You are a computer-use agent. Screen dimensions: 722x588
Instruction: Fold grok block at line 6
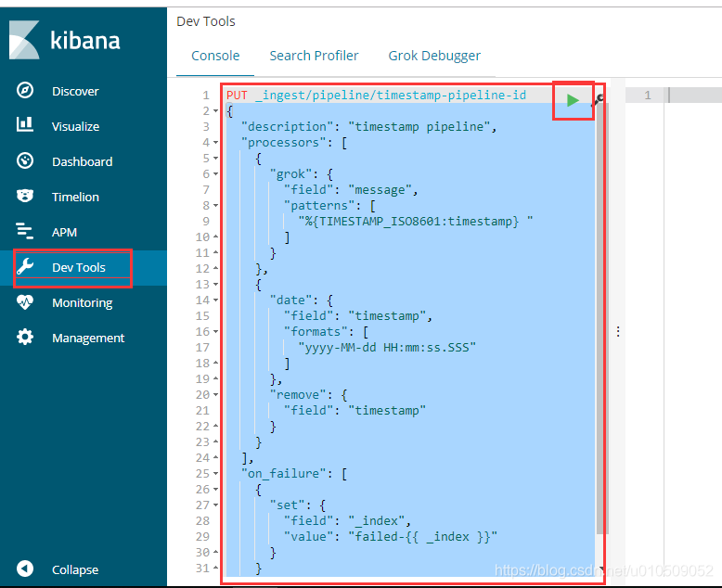(x=215, y=174)
